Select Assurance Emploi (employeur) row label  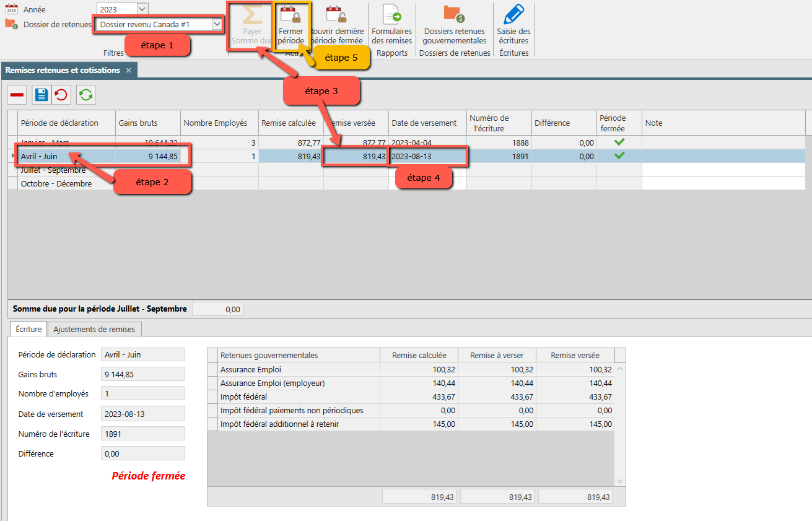point(273,383)
